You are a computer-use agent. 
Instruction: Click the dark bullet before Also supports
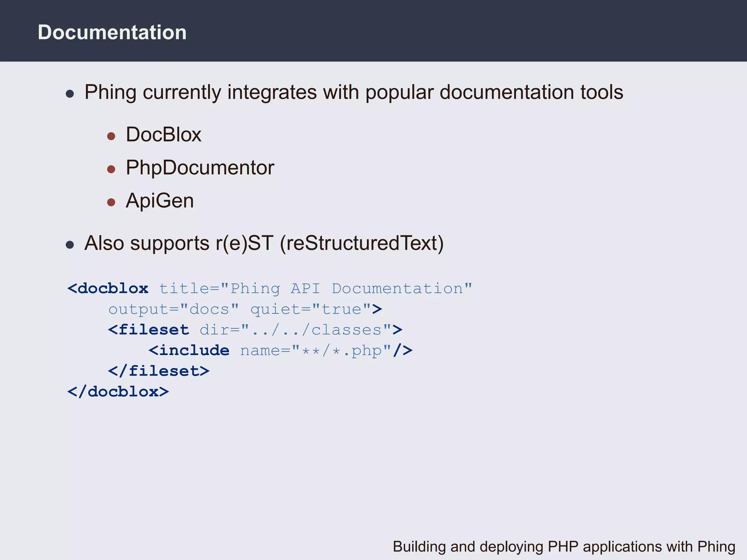pyautogui.click(x=70, y=245)
